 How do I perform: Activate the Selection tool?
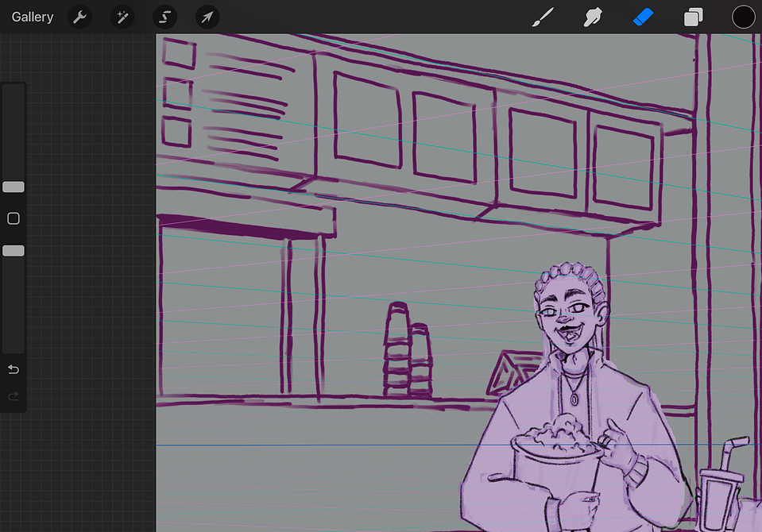tap(164, 17)
